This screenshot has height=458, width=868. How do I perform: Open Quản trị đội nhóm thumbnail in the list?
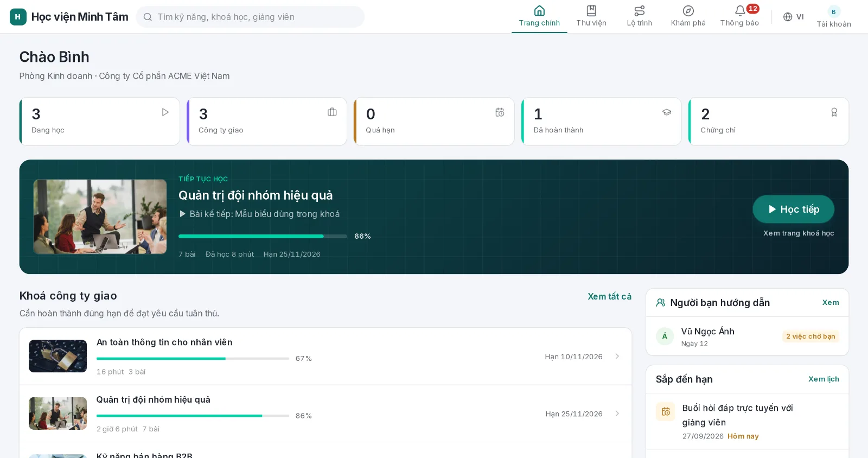pos(58,414)
